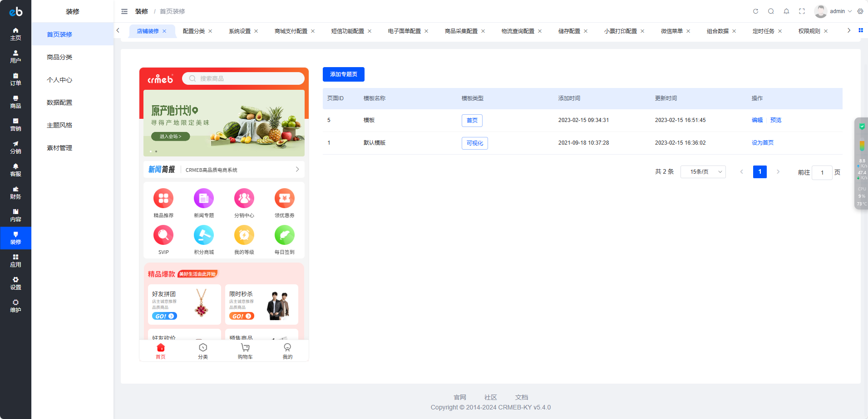Toggle fullscreen mode icon

click(x=802, y=11)
